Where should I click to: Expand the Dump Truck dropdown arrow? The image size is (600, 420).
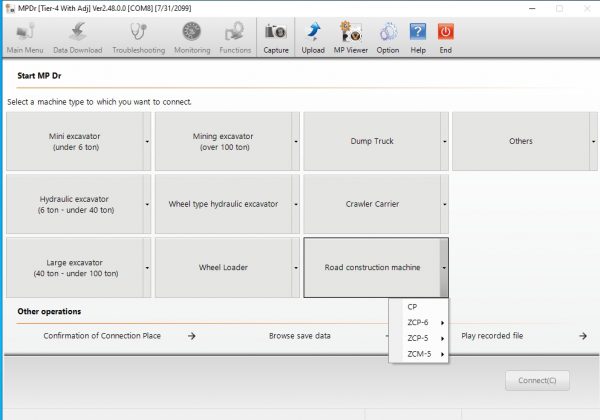pos(444,141)
